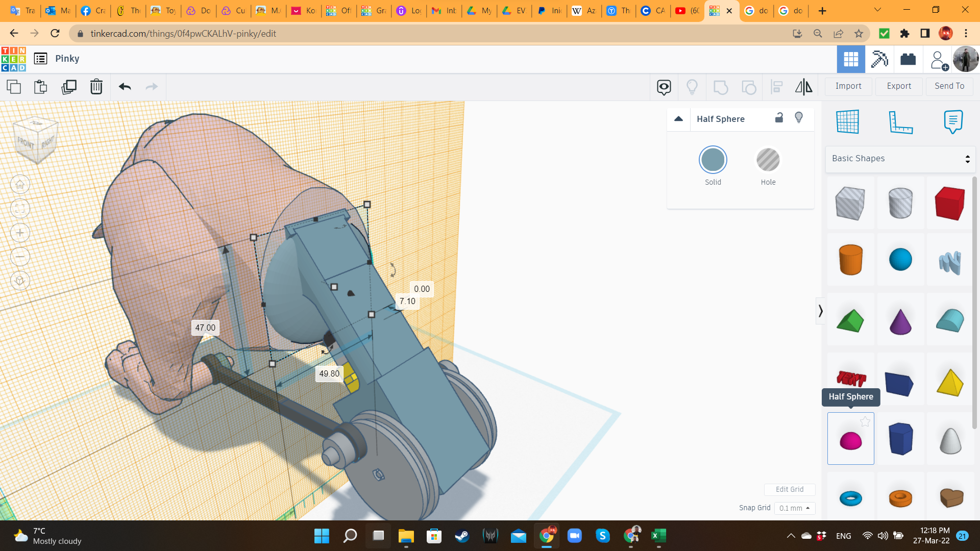Click the Mirror objects tool icon
Viewport: 980px width, 551px height.
[803, 87]
